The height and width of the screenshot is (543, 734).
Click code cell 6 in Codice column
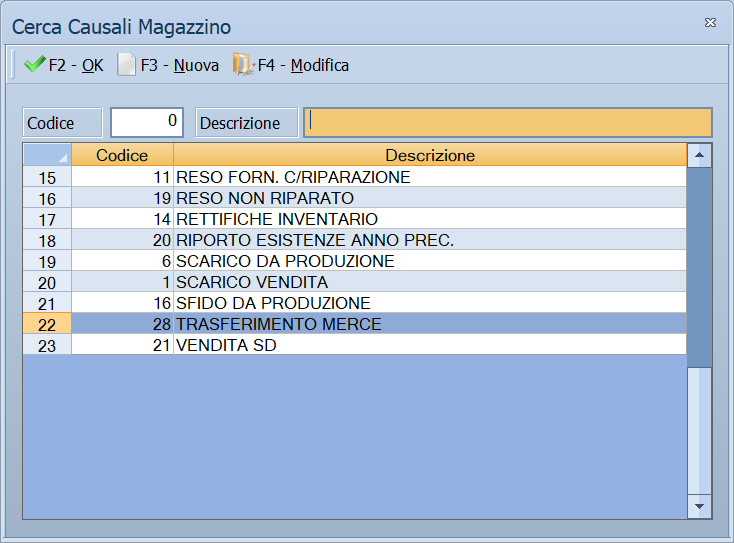[x=122, y=261]
